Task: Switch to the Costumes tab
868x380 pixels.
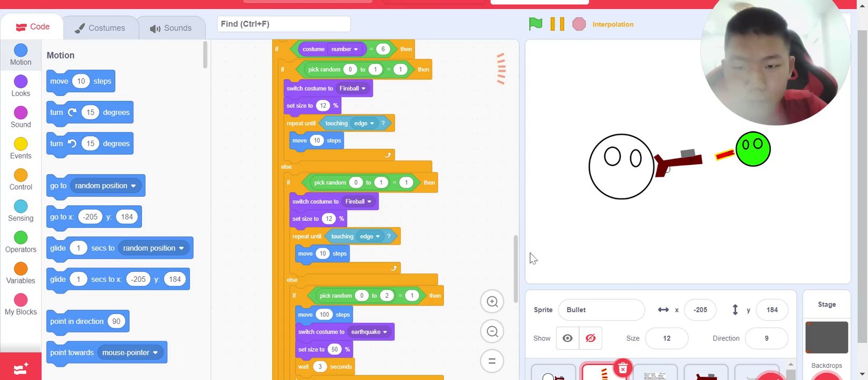Action: pyautogui.click(x=100, y=28)
